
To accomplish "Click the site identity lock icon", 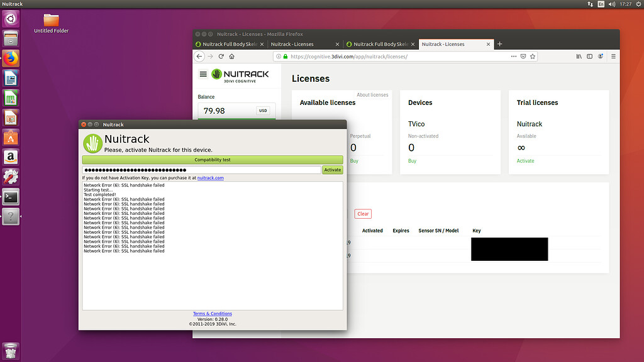I will pos(286,56).
